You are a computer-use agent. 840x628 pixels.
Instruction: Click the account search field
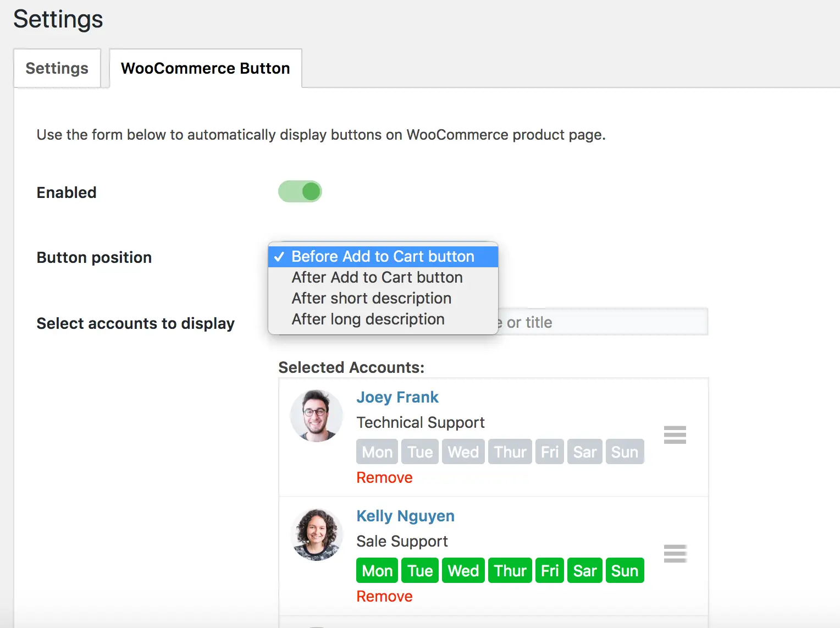coord(603,322)
